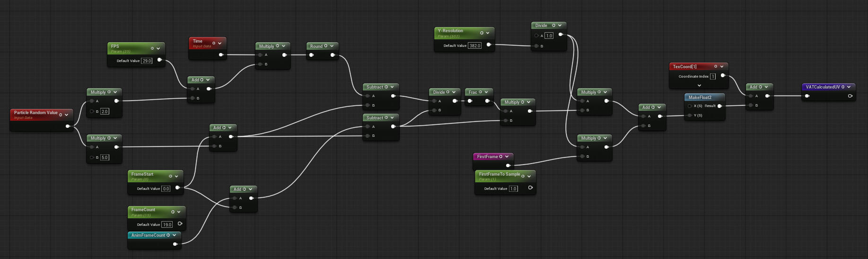
Task: Click the output pin of the FrameCount node
Action: click(180, 223)
